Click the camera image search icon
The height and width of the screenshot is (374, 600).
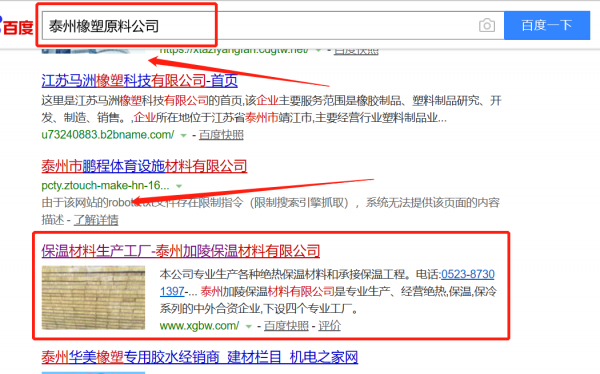point(487,26)
